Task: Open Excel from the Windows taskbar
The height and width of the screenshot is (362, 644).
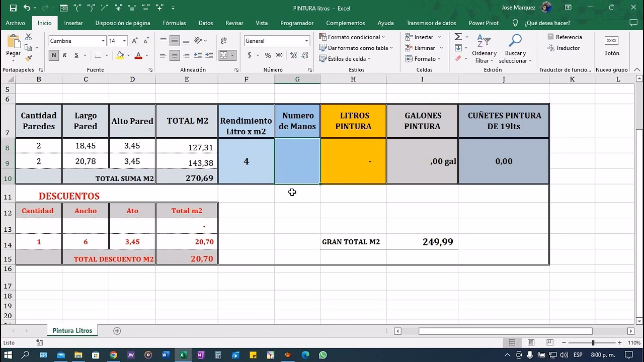Action: (183, 355)
